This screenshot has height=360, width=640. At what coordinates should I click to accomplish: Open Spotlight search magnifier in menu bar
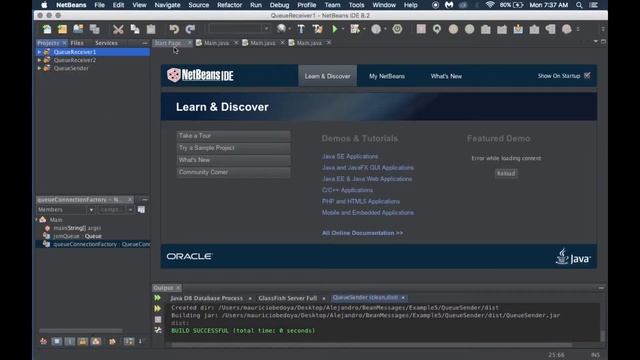[x=579, y=5]
